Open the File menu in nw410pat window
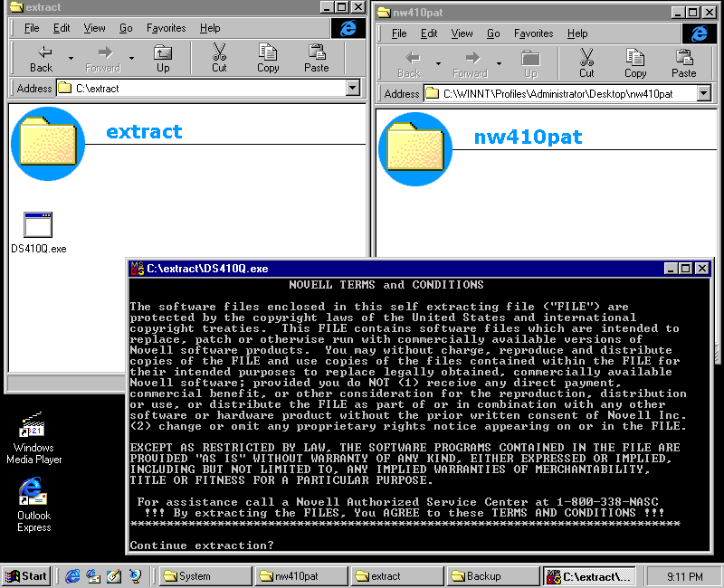The width and height of the screenshot is (724, 588). pyautogui.click(x=399, y=33)
